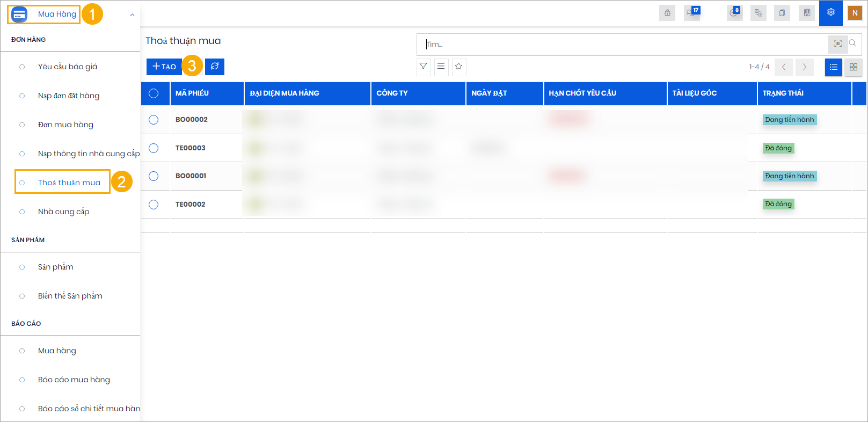Select the row TE00002 checkbox
868x422 pixels.
(154, 205)
